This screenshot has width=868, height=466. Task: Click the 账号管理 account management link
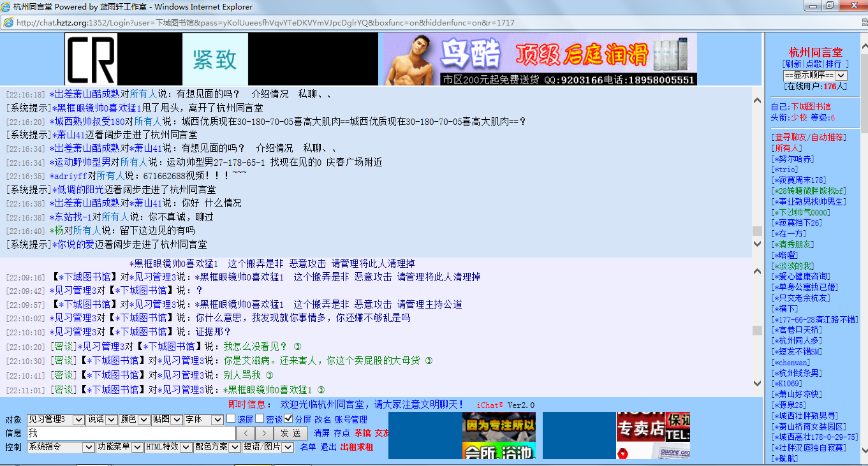point(351,419)
